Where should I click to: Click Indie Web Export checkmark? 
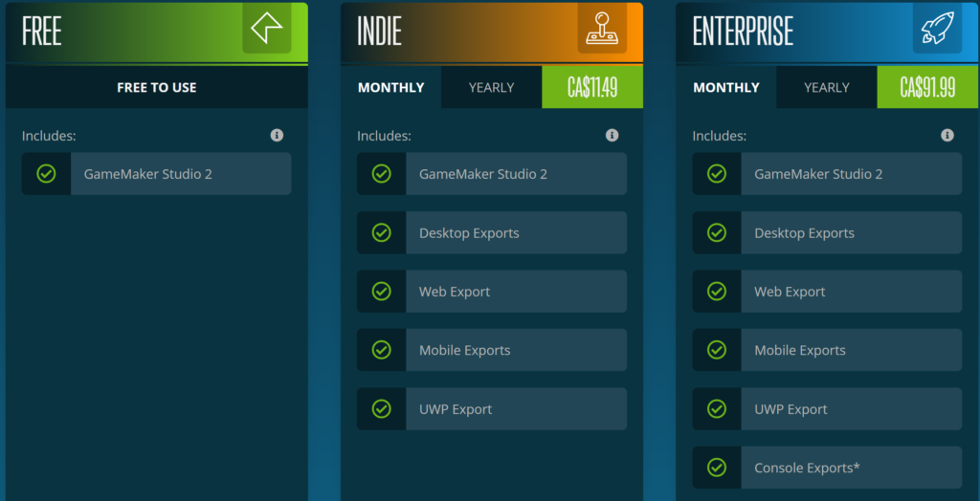tap(381, 292)
